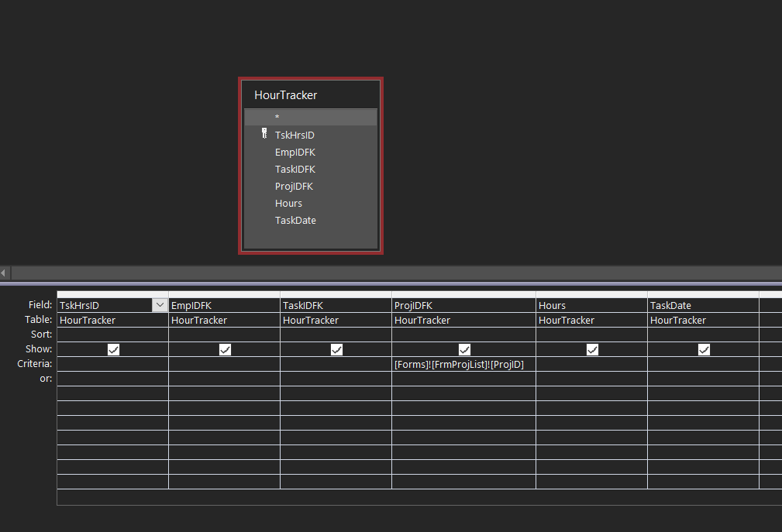Click the Sort cell for ProjIDFK column
The height and width of the screenshot is (532, 782).
[x=463, y=335]
